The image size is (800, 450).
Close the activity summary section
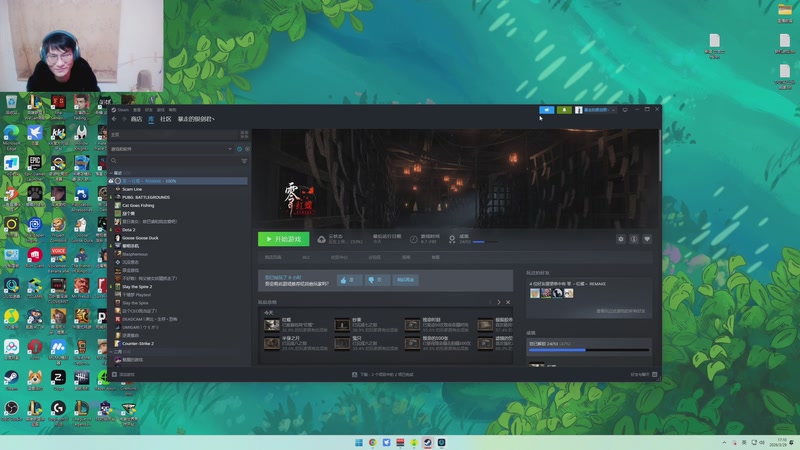(x=508, y=302)
